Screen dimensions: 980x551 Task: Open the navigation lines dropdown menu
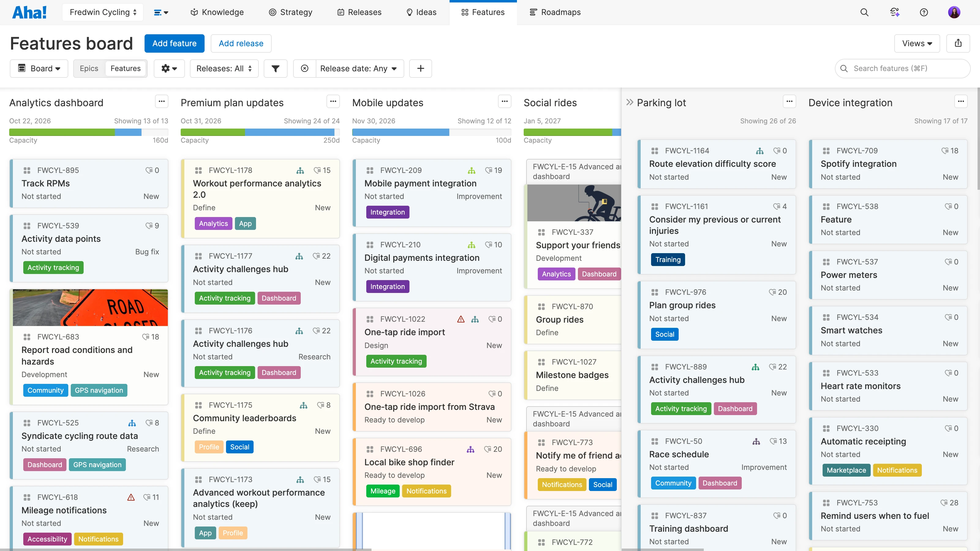pos(161,12)
